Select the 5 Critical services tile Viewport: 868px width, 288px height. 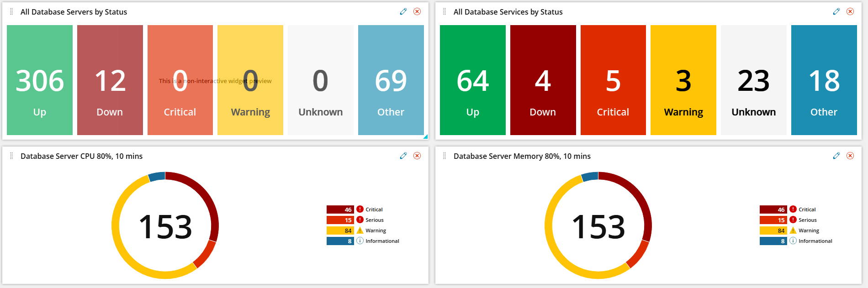click(x=613, y=80)
